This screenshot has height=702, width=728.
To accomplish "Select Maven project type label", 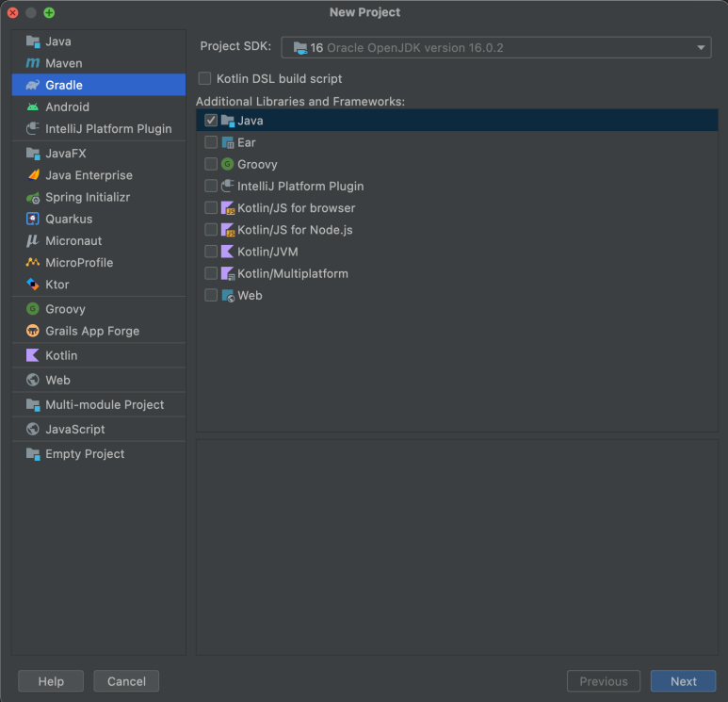I will point(64,63).
